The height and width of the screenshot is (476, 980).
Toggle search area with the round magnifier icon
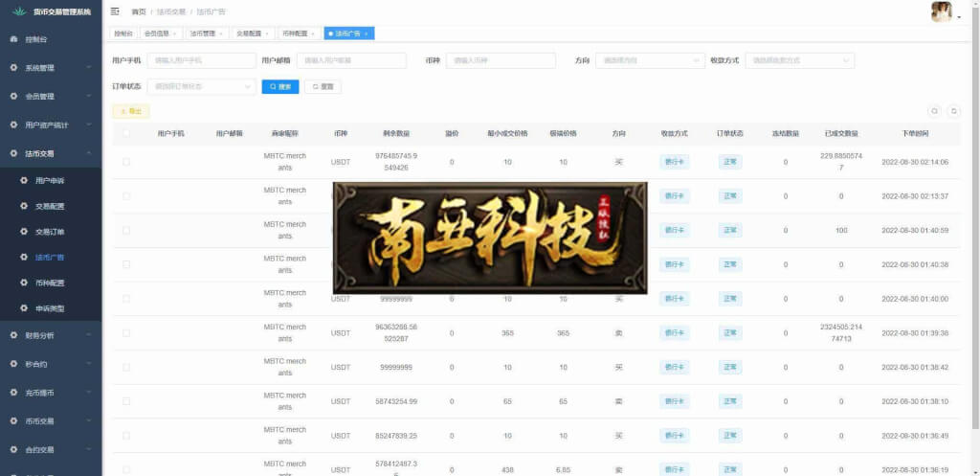[934, 111]
